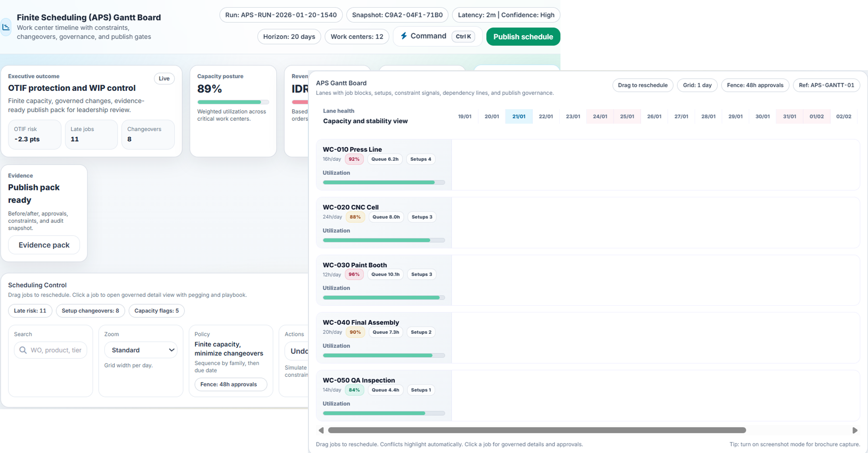Click the lightning bolt Command icon

click(404, 36)
